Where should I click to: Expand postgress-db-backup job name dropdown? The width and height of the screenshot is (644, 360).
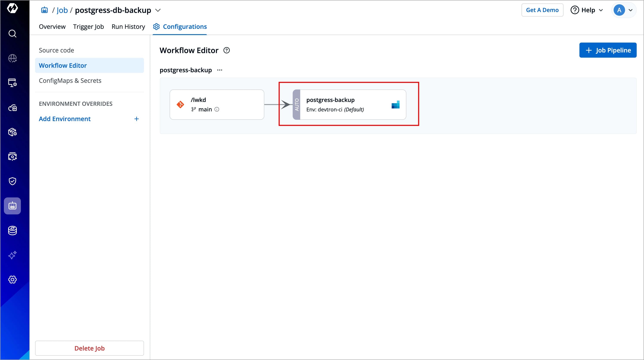pos(158,10)
